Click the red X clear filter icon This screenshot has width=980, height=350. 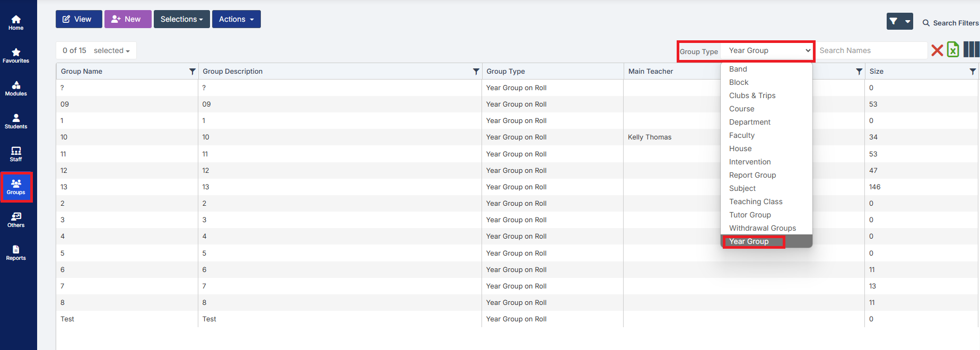(937, 50)
